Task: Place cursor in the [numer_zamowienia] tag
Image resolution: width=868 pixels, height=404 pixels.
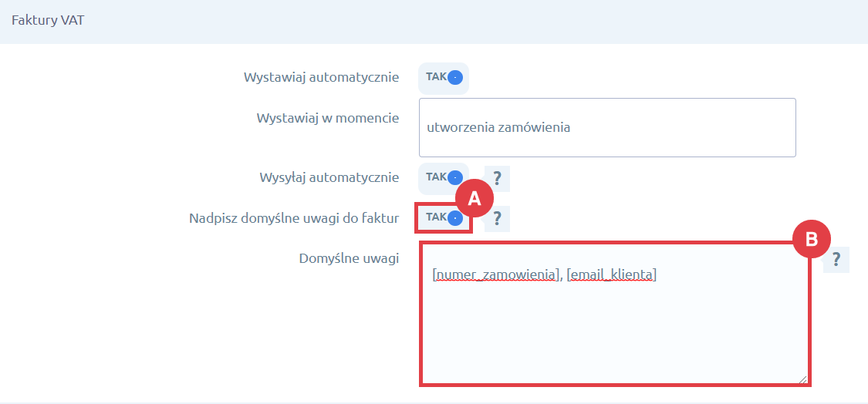Action: coord(495,274)
